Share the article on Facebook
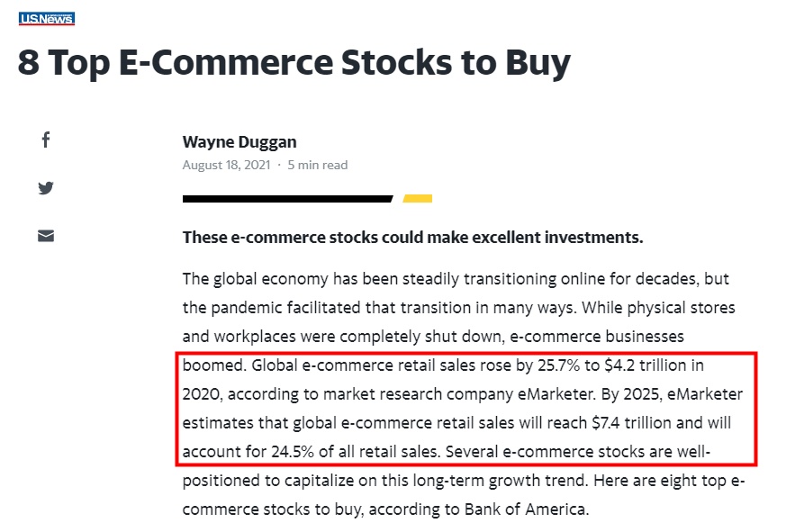This screenshot has width=786, height=532. pyautogui.click(x=46, y=140)
